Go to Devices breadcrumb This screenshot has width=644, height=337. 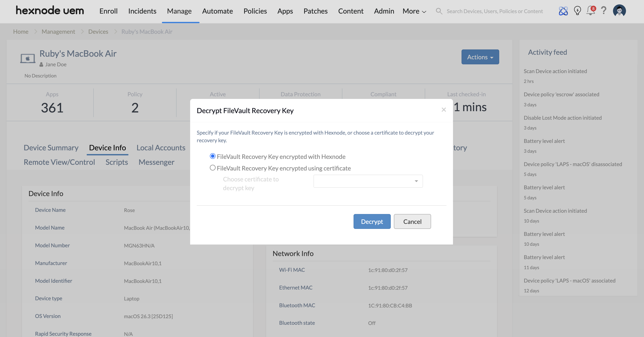coord(98,32)
